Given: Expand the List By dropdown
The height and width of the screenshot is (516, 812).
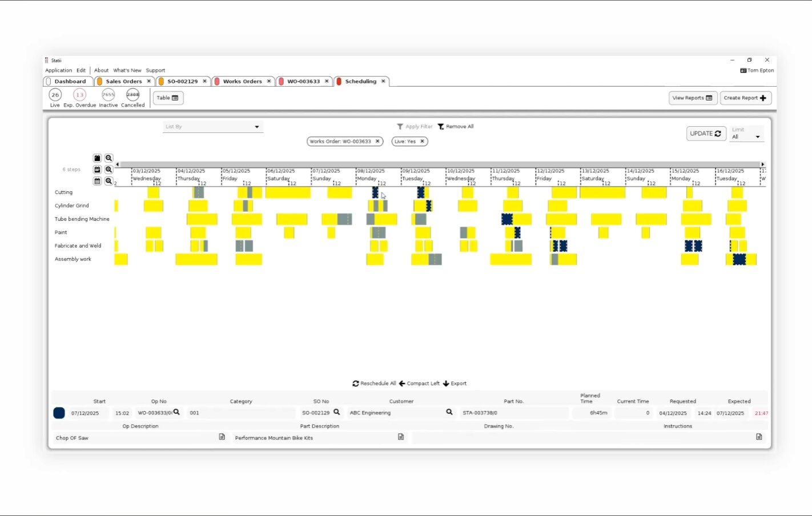Looking at the screenshot, I should [256, 127].
